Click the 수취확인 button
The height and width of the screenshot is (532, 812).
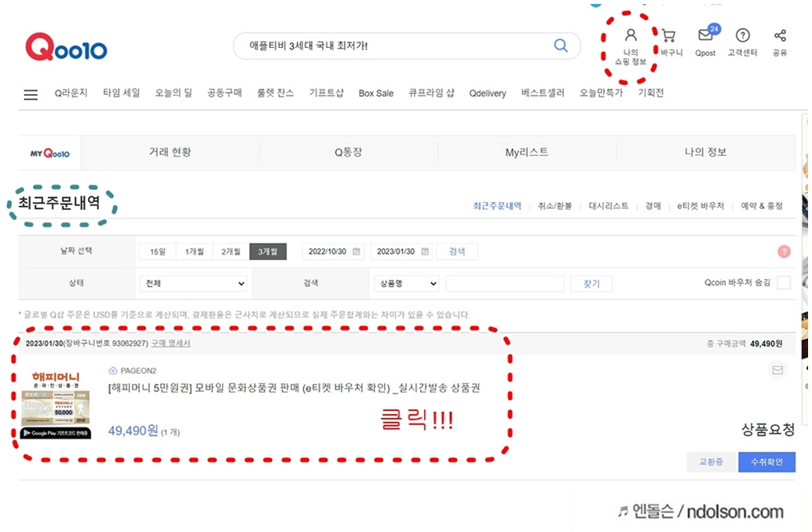pyautogui.click(x=766, y=461)
